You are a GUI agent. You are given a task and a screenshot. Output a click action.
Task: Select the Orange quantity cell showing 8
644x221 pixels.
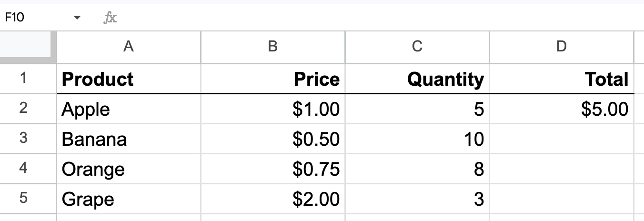417,169
